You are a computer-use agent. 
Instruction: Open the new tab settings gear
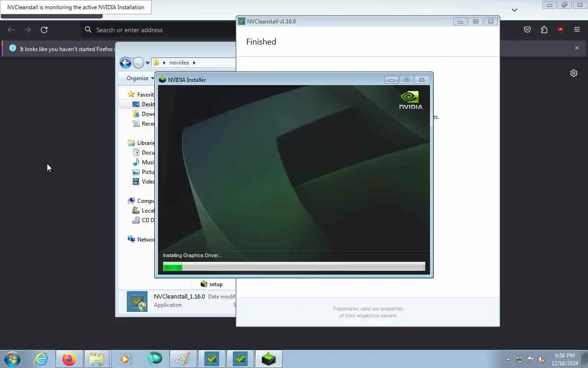[574, 73]
